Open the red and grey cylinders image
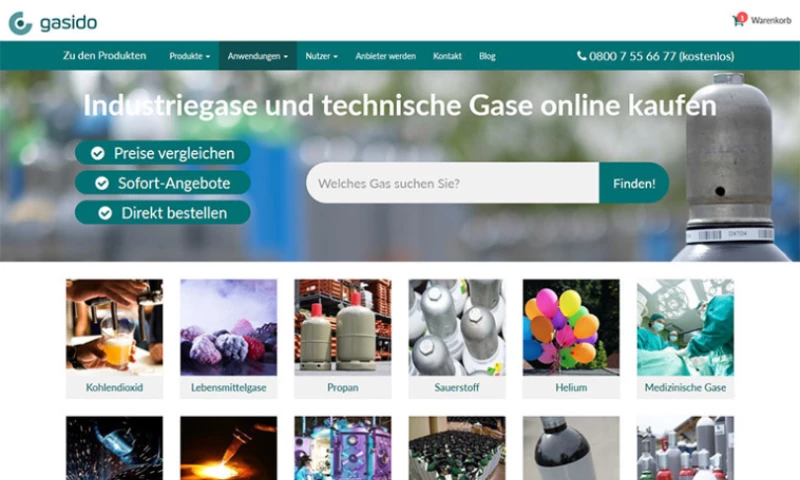The image size is (800, 480). 686,448
